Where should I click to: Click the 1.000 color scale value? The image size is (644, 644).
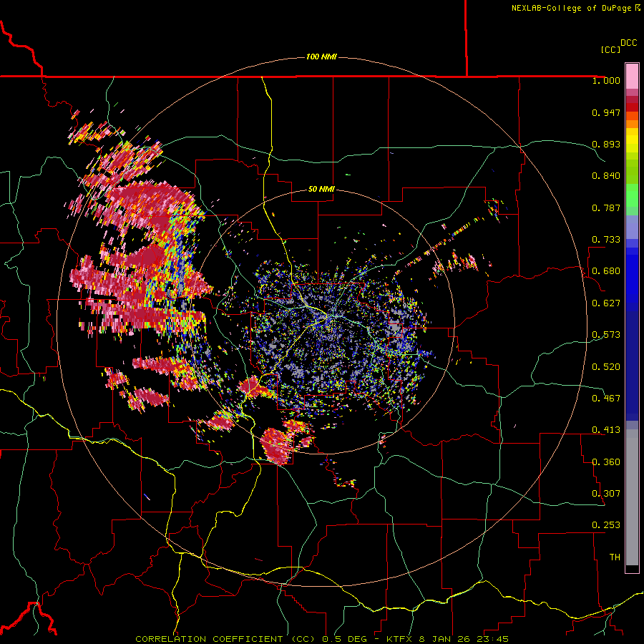(606, 80)
